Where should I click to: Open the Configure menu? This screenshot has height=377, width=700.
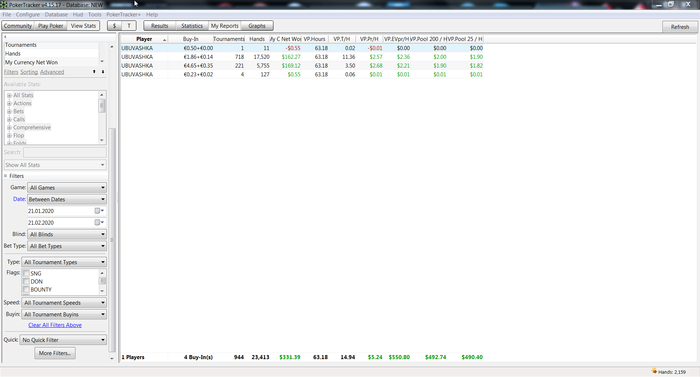tap(28, 15)
